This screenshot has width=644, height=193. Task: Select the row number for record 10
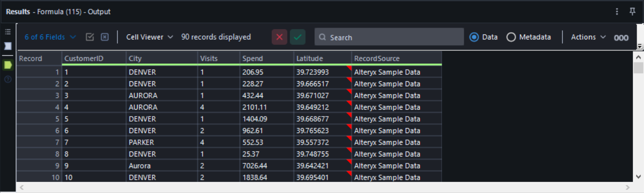coord(39,177)
